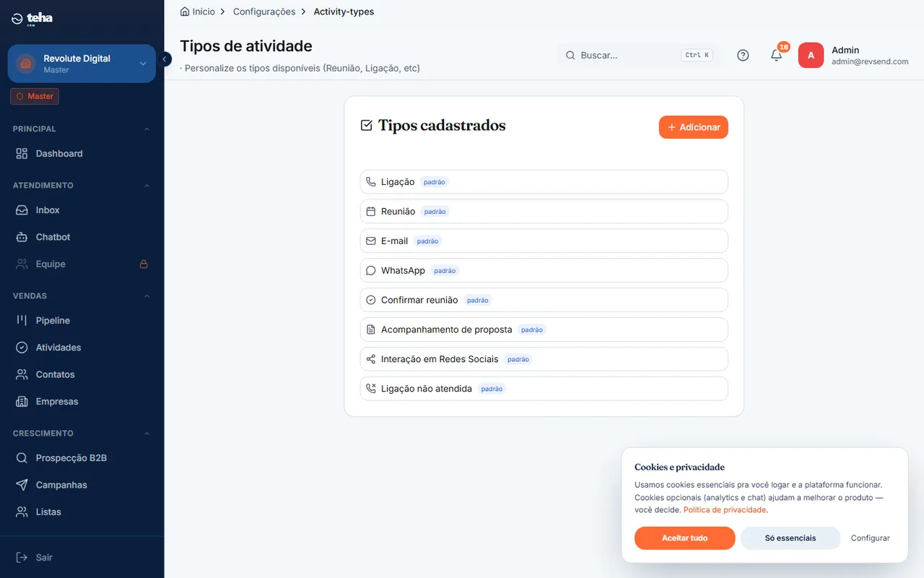Viewport: 924px width, 578px height.
Task: Open Dashboard from the sidebar
Action: tap(82, 153)
